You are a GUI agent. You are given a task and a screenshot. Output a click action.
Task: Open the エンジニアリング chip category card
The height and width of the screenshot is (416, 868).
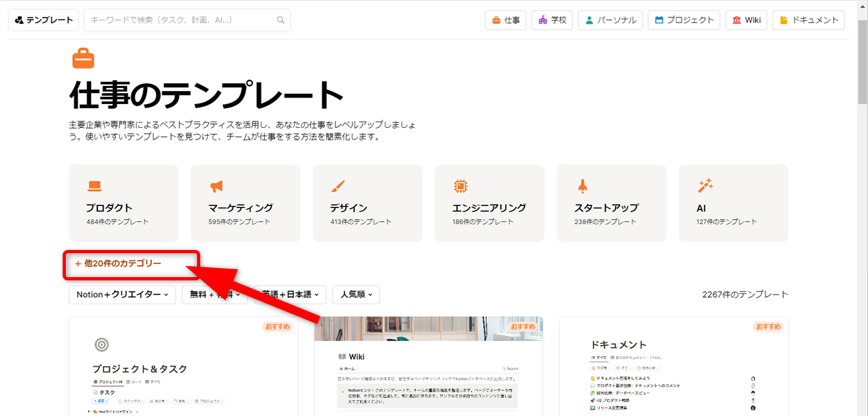click(490, 203)
